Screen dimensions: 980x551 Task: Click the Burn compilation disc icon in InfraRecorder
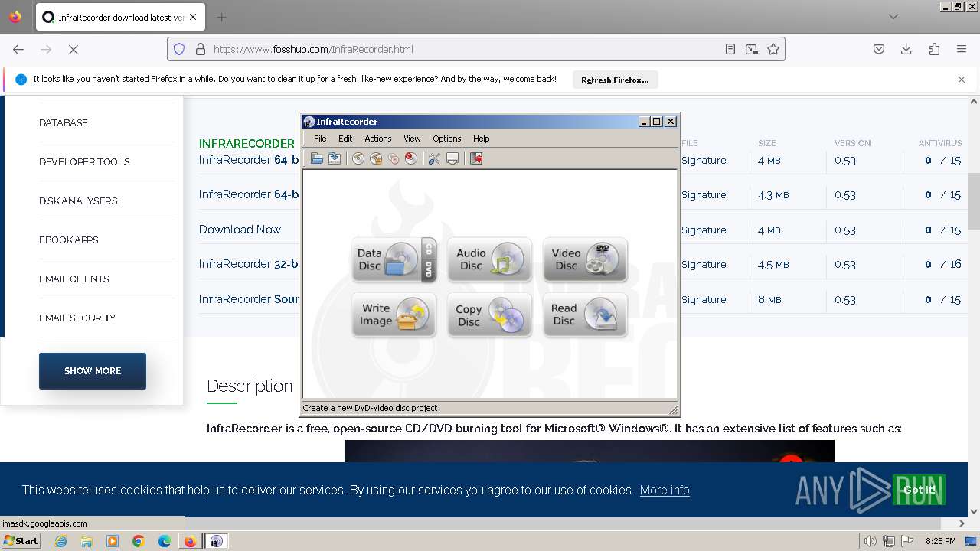click(x=358, y=158)
